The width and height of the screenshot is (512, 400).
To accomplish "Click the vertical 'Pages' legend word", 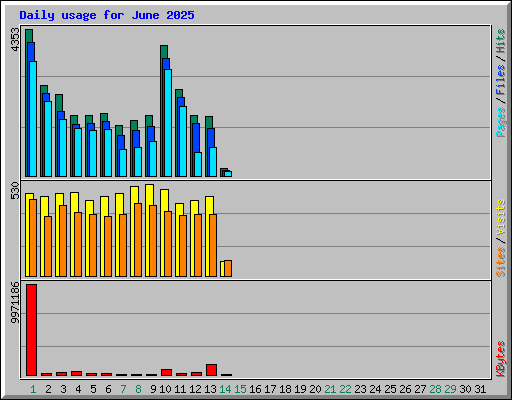I will [501, 122].
